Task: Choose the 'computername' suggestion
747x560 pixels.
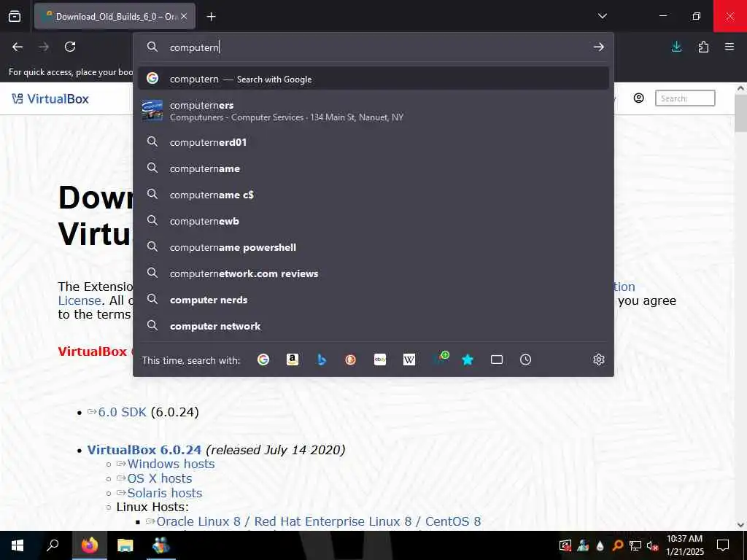Action: coord(373,168)
